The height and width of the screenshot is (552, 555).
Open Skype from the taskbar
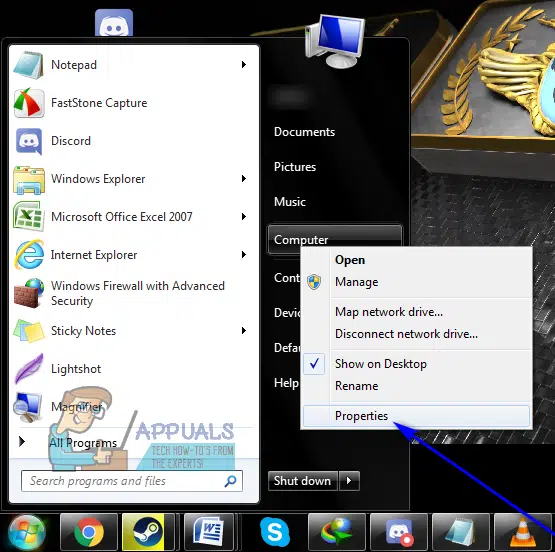[x=274, y=532]
